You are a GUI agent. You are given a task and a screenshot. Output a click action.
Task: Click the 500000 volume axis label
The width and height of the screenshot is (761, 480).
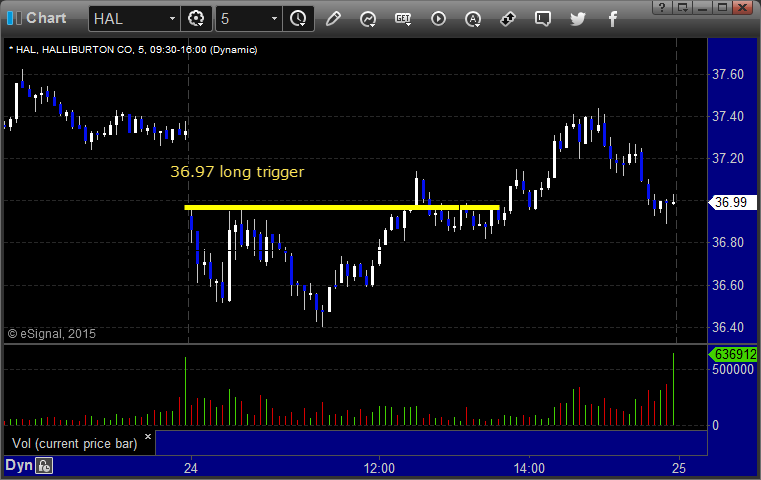733,369
